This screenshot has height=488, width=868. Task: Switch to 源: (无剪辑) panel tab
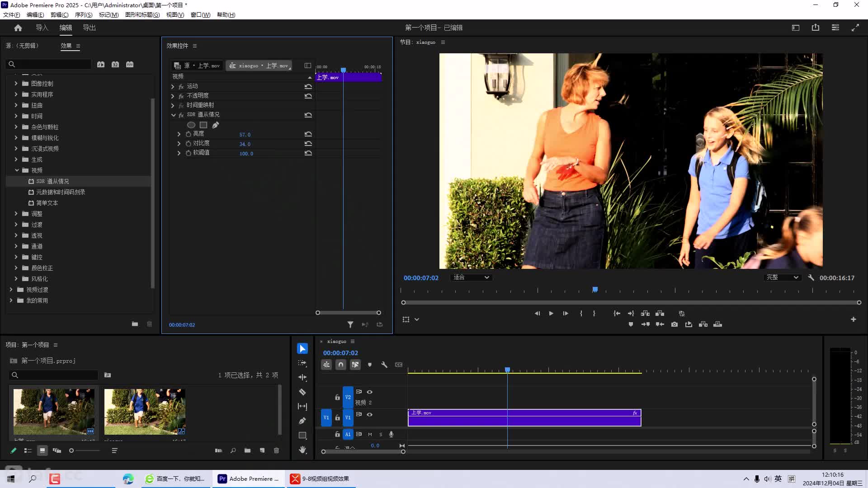[x=23, y=46]
